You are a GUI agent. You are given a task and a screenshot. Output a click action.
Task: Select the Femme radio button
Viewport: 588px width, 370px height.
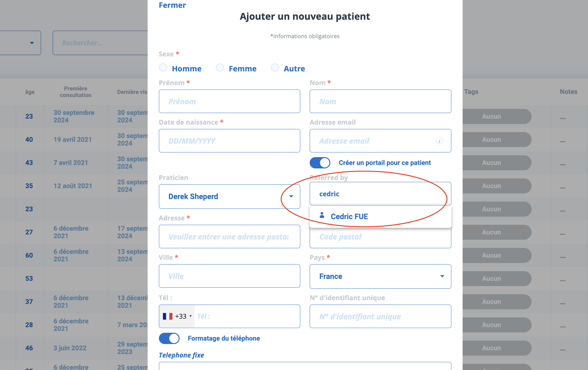pyautogui.click(x=220, y=68)
